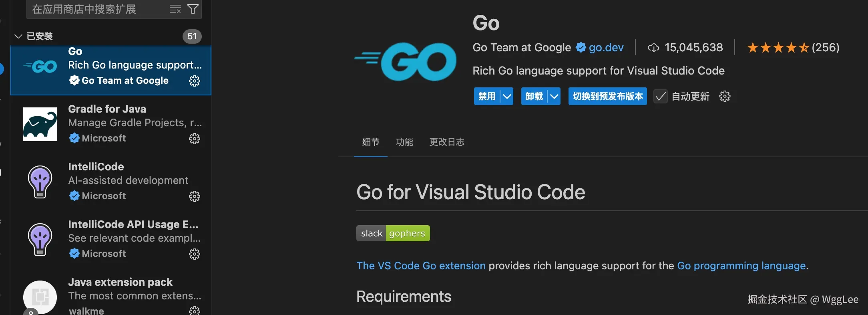Collapse the 已安装 section
The image size is (868, 315).
click(x=18, y=36)
